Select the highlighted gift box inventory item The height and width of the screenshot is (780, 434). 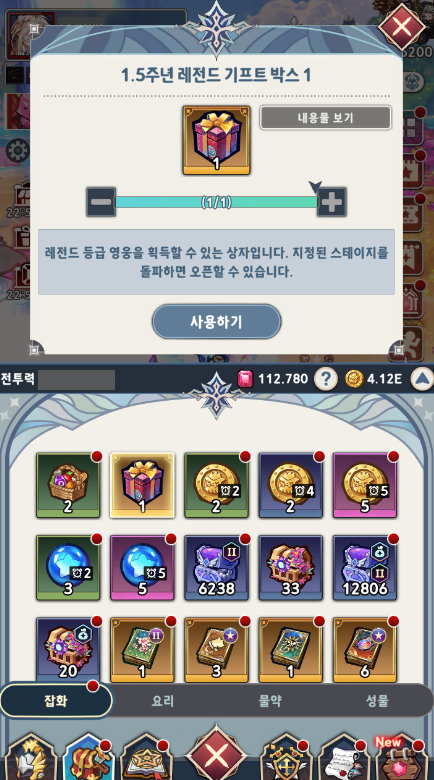pyautogui.click(x=142, y=485)
